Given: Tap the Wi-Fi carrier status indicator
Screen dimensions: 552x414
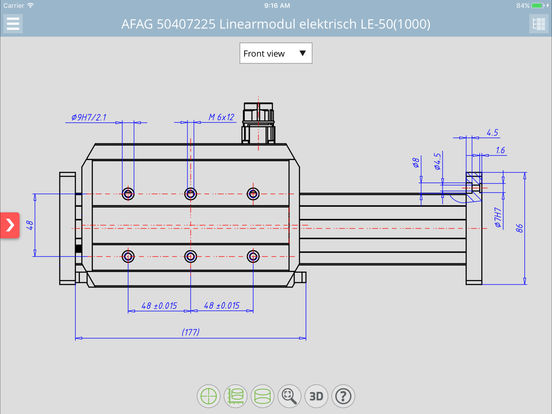Looking at the screenshot, I should coord(30,5).
